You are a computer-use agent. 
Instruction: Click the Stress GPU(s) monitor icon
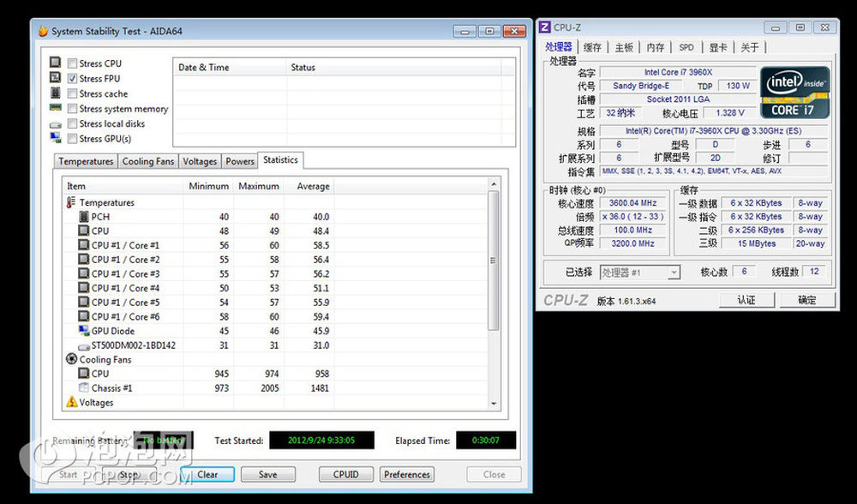[55, 138]
